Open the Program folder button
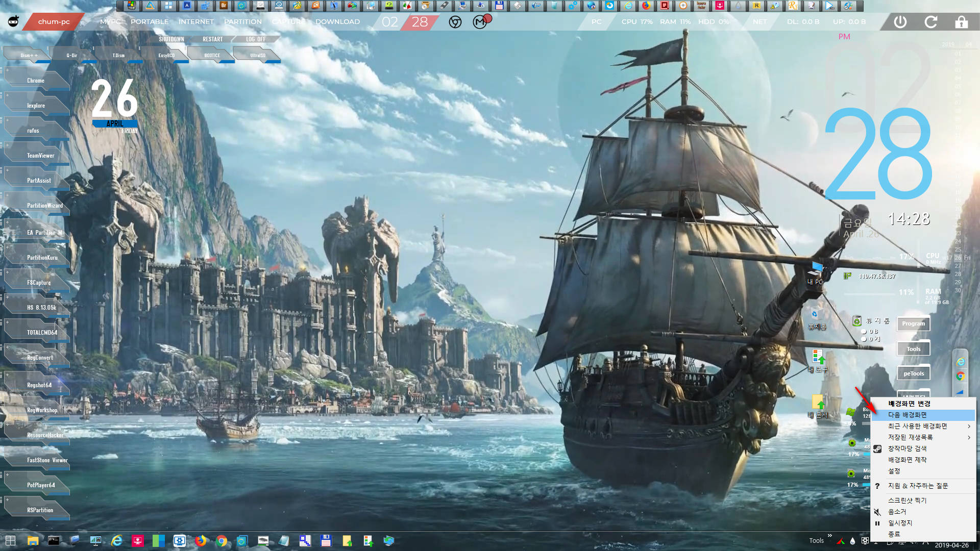The width and height of the screenshot is (980, 551). pos(913,324)
